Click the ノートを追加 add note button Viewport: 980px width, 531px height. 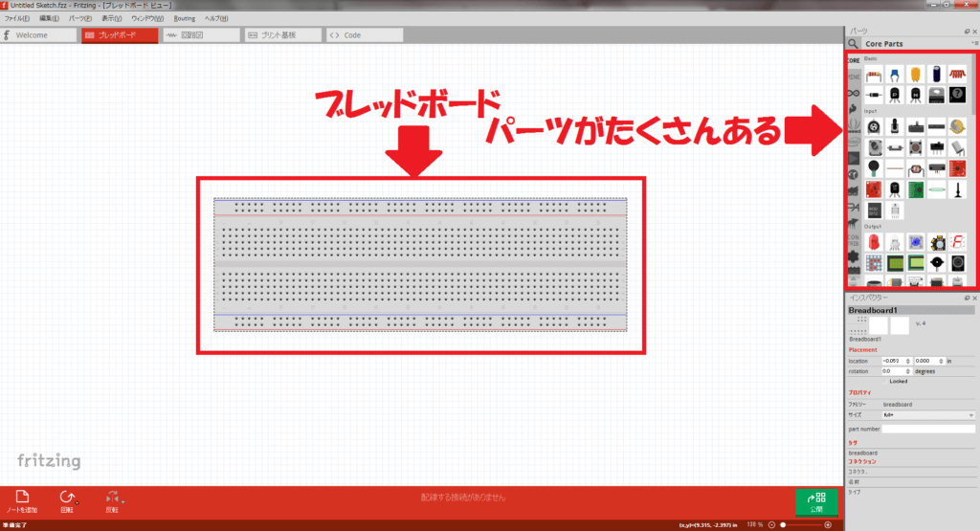point(22,501)
